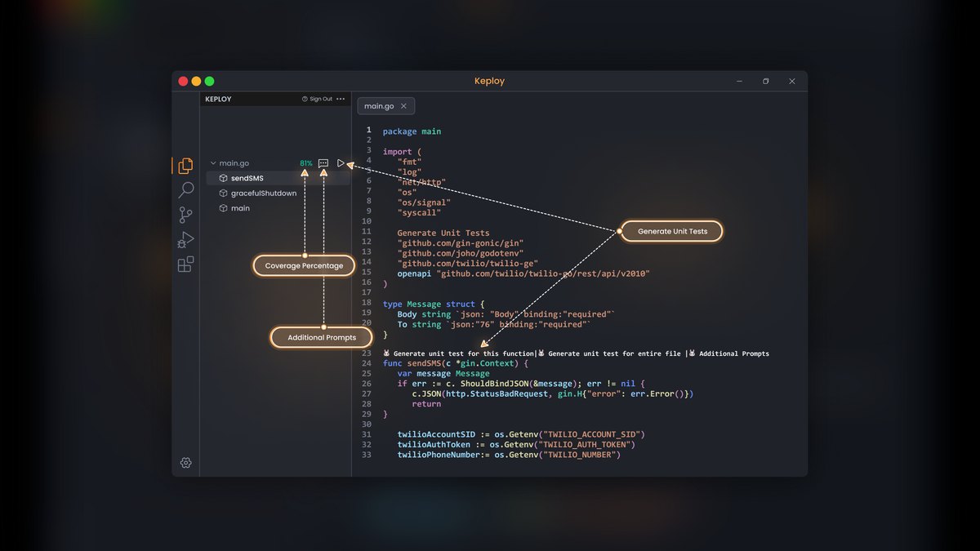This screenshot has height=551, width=980.
Task: Click the 81% coverage value
Action: 306,163
